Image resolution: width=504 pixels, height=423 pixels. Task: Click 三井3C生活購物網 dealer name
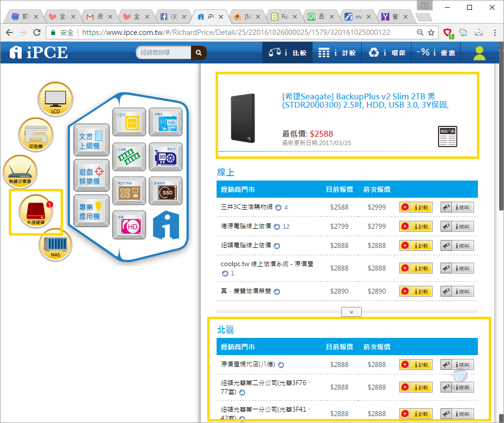coord(247,207)
